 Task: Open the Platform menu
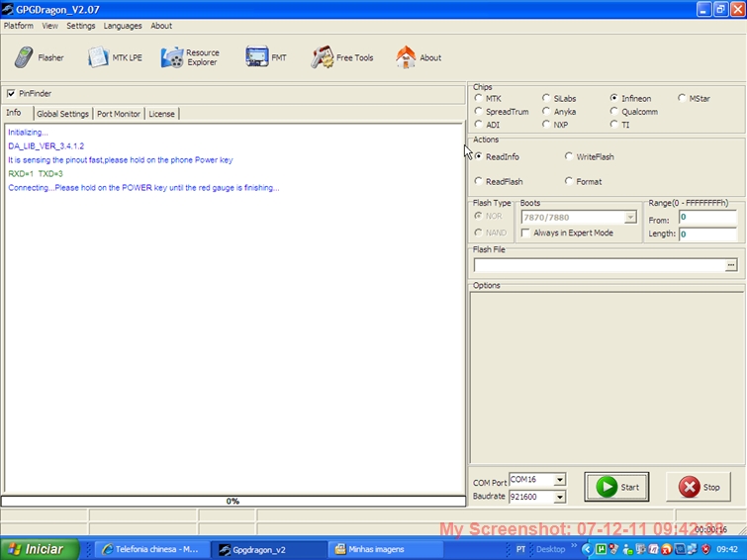[x=19, y=26]
